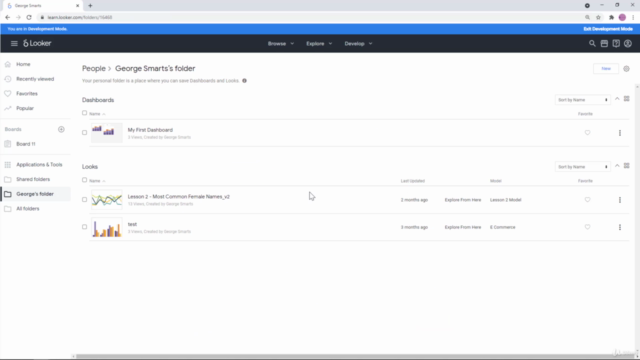Switch Dashboards section to grid view
Viewport: 640px width, 360px height.
[627, 99]
